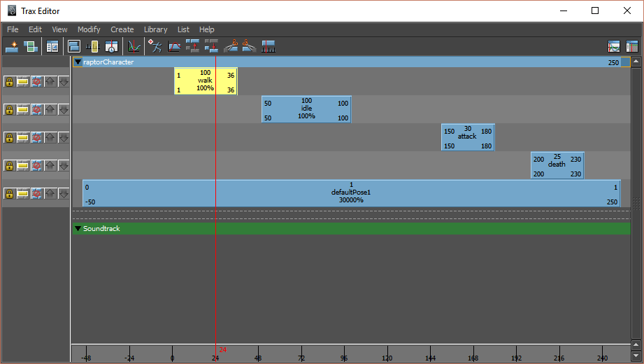The width and height of the screenshot is (644, 364).
Task: Click the Create Time Warp icon
Action: pyautogui.click(x=175, y=47)
